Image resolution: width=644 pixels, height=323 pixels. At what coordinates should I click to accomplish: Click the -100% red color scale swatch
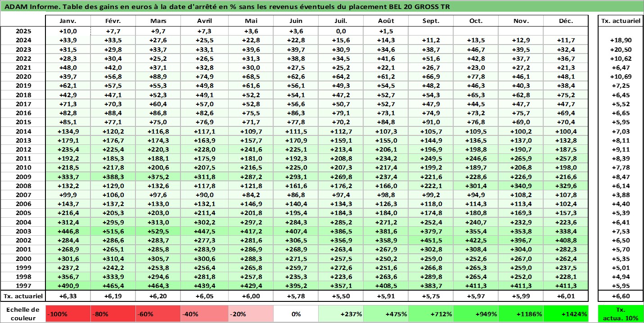pyautogui.click(x=68, y=314)
